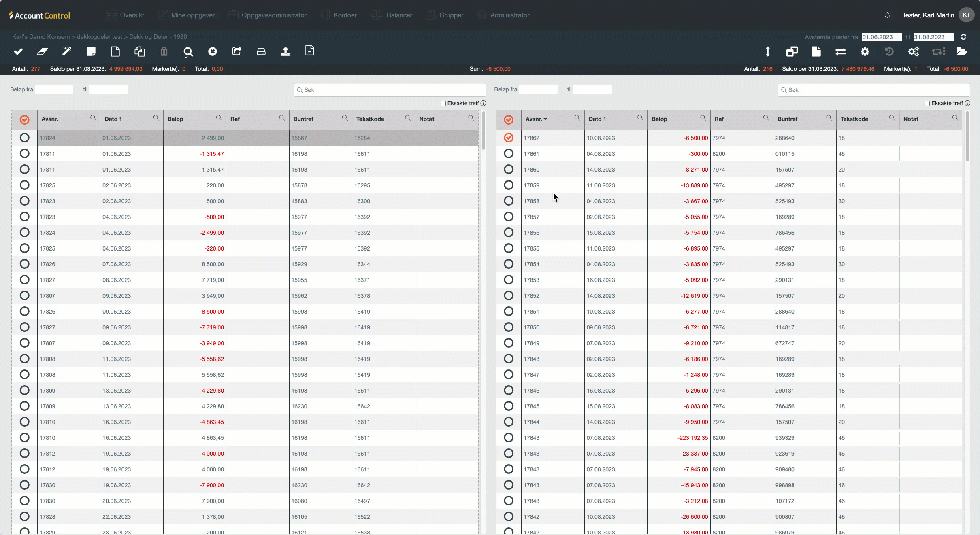Click the dekkogdeler test breadcrumb link

pos(99,37)
